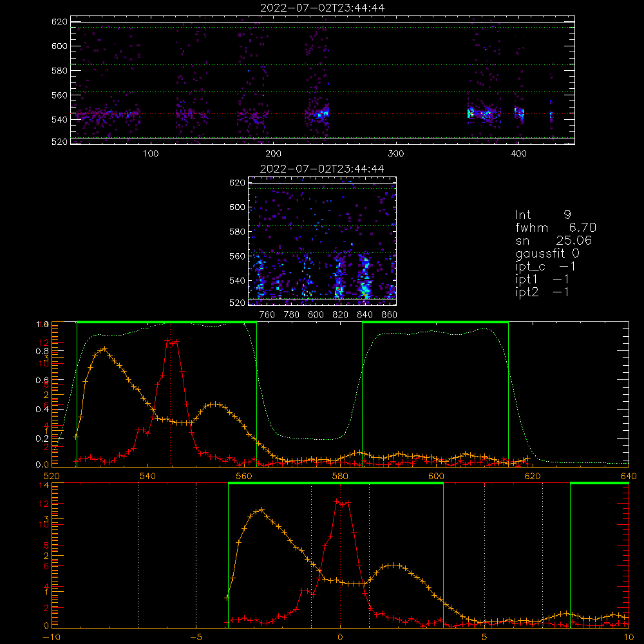Click y-axis label 580 on the top image

click(x=59, y=71)
